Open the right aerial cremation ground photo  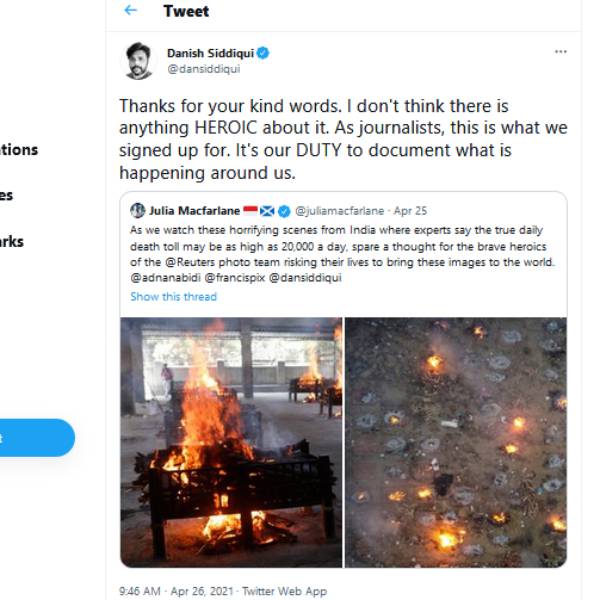coord(455,442)
